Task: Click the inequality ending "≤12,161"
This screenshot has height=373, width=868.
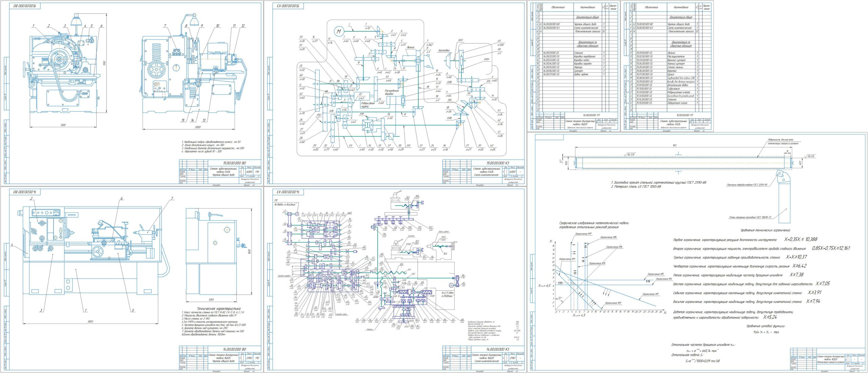Action: [831, 248]
